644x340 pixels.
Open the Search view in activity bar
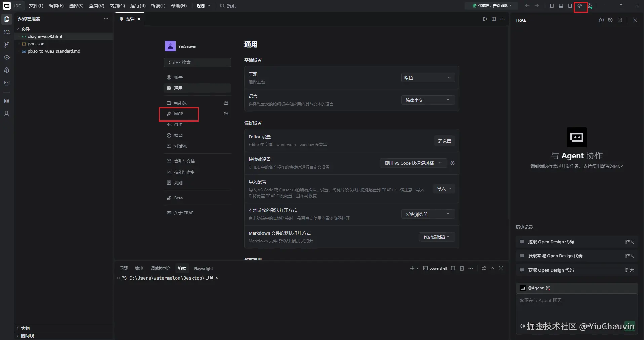pos(7,32)
